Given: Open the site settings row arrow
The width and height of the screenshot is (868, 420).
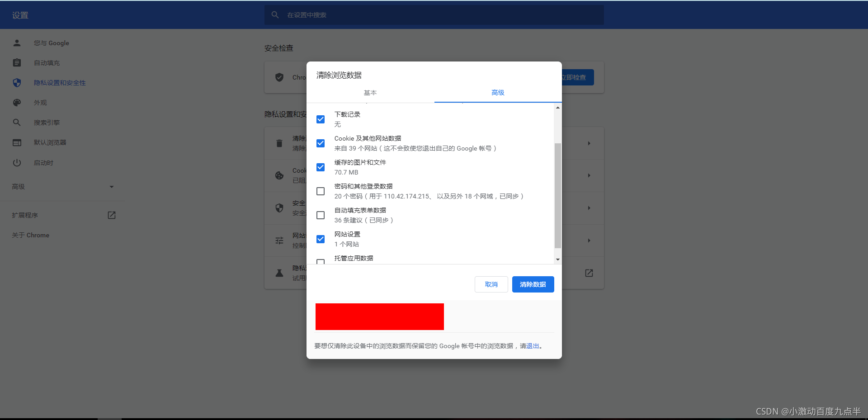Looking at the screenshot, I should pyautogui.click(x=589, y=241).
